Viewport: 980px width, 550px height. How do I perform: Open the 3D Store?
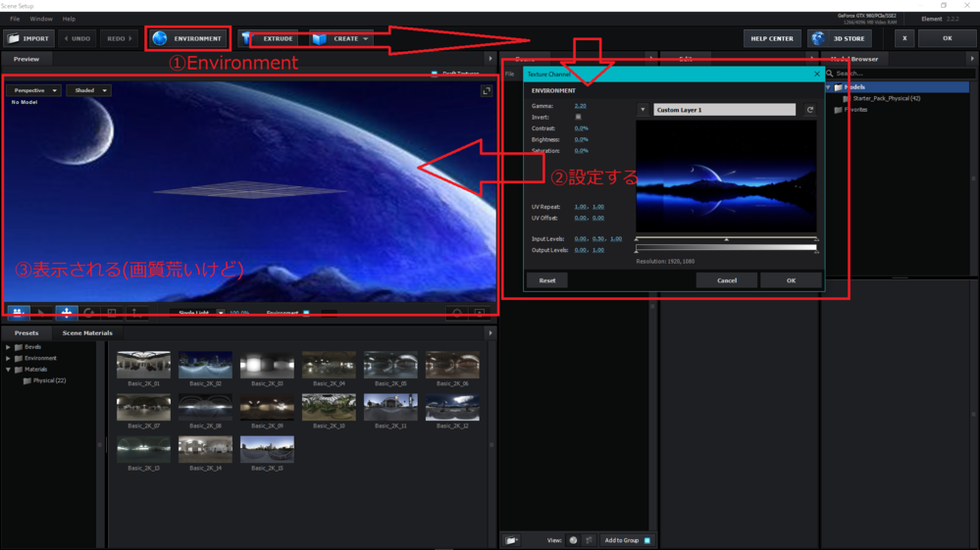click(x=839, y=39)
